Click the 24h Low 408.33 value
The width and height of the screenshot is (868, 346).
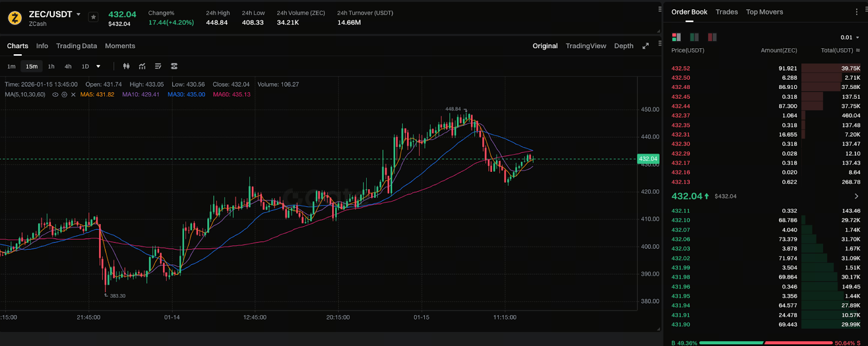[x=253, y=23]
